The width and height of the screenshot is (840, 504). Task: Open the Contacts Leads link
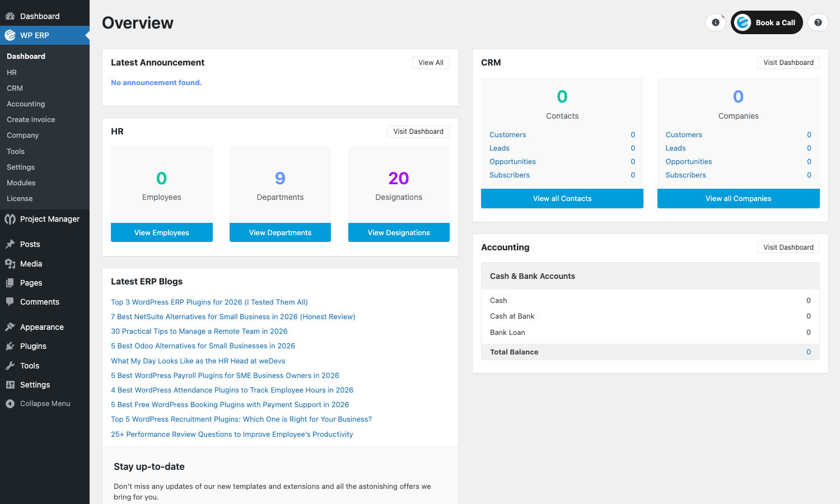click(500, 148)
